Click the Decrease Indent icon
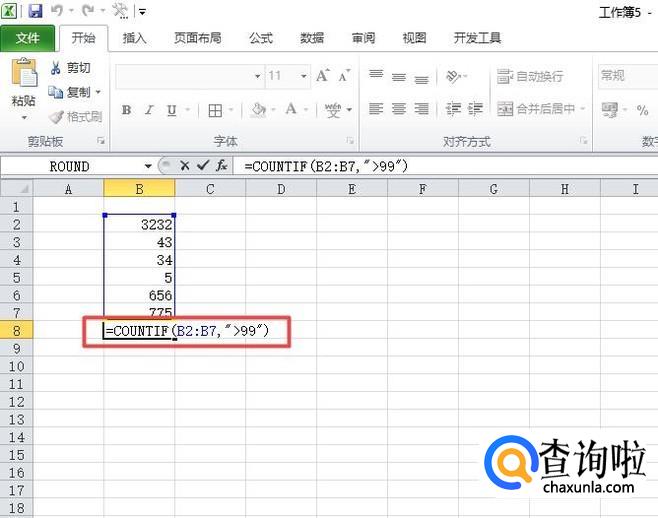 click(x=453, y=109)
